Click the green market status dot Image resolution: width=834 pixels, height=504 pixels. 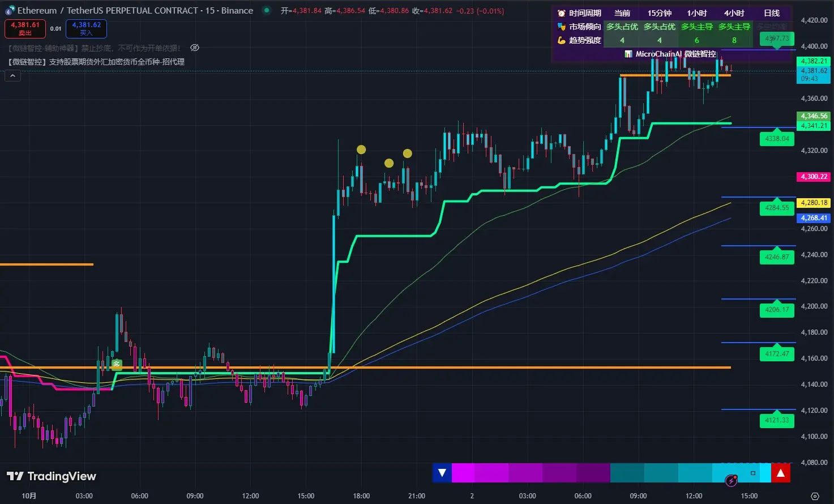tap(267, 10)
